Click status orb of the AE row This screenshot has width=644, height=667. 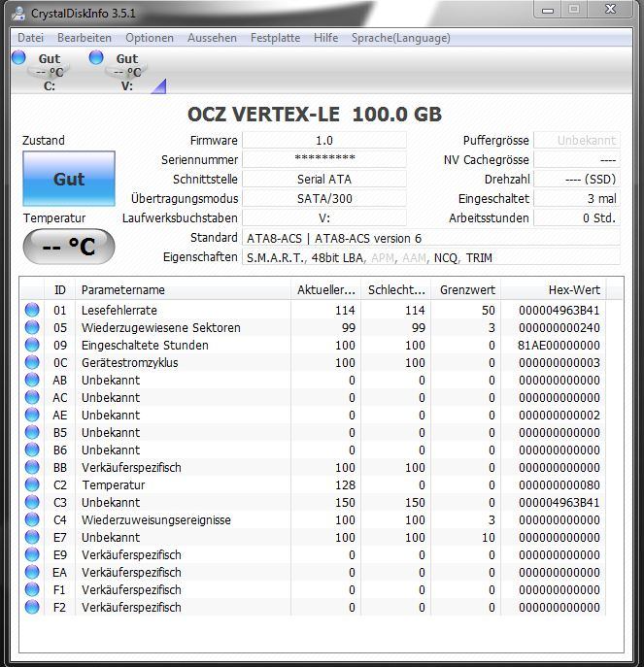32,415
